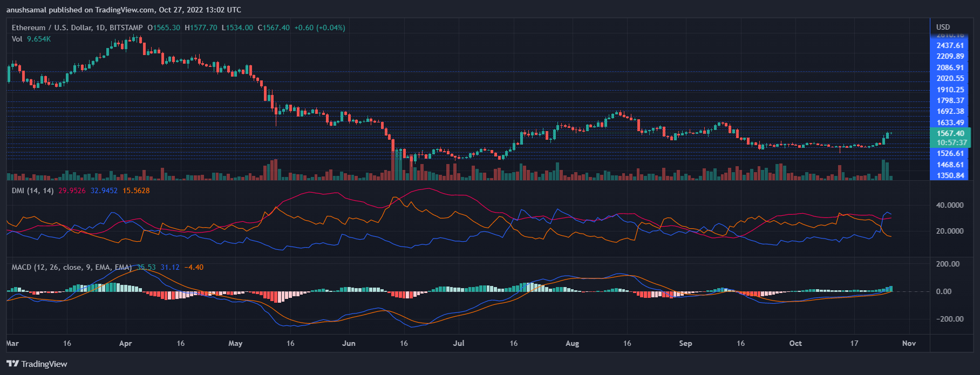Click the current price label 1567.40
Screen dimensions: 980x375
point(950,133)
